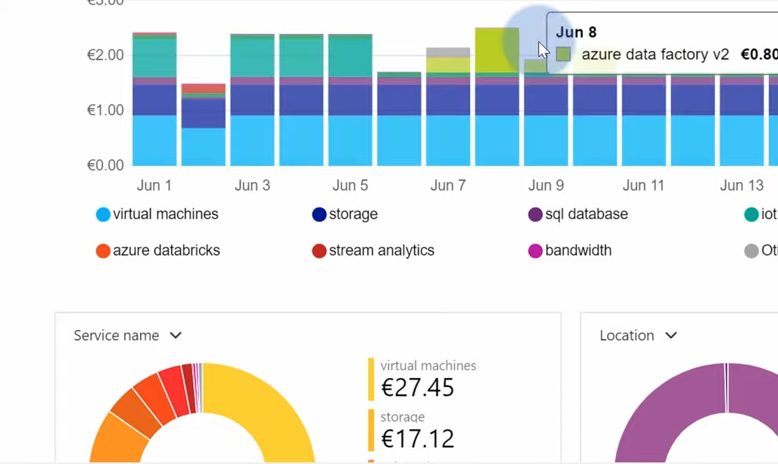Screen dimensions: 778x464
Task: Click the €27.45 virtual machines value
Action: point(417,388)
